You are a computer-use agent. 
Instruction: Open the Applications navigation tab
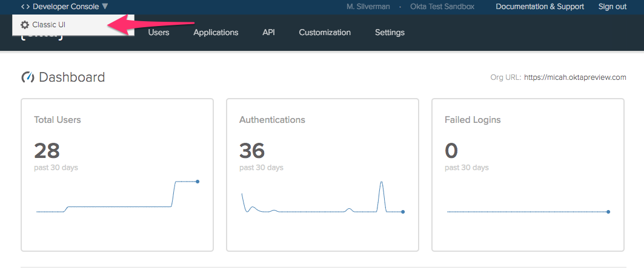click(x=216, y=33)
